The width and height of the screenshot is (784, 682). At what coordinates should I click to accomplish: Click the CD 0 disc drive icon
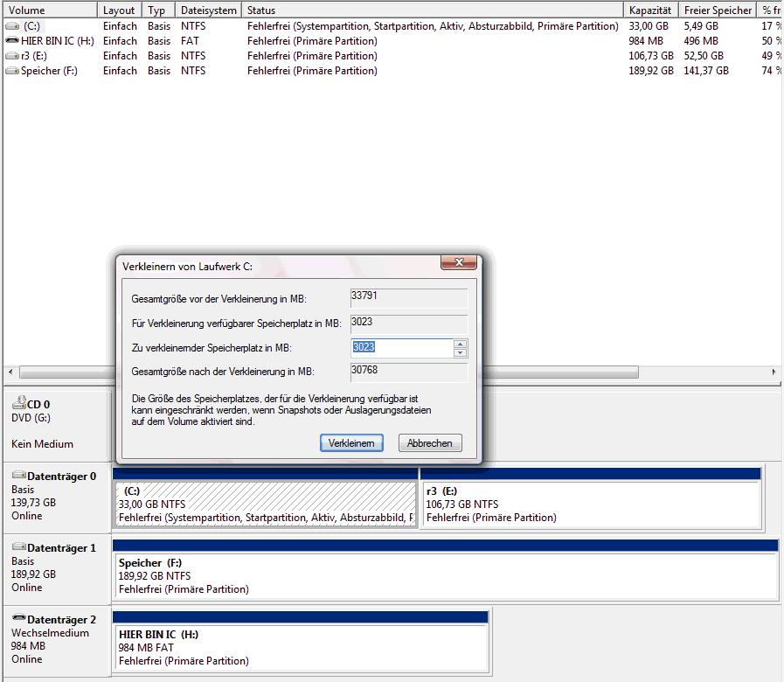(18, 404)
